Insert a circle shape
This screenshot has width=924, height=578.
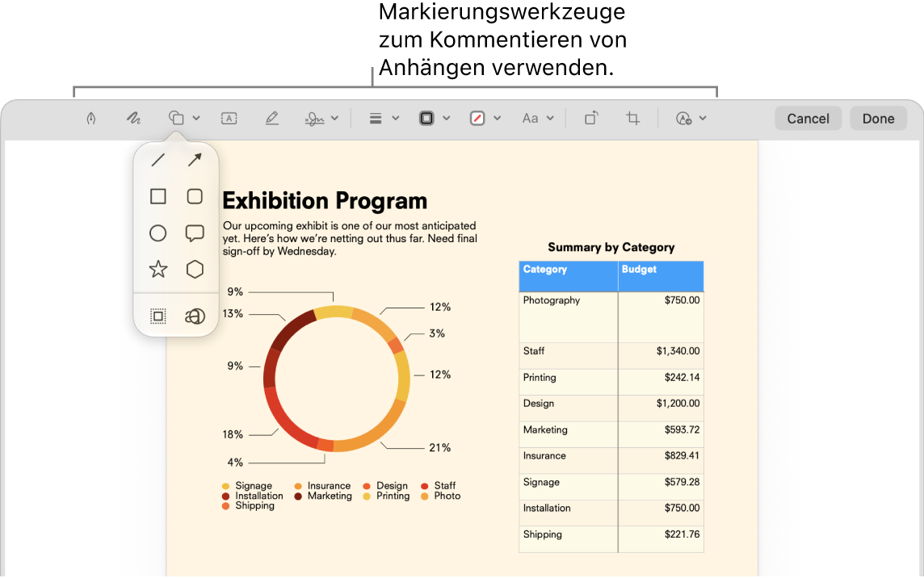tap(158, 233)
